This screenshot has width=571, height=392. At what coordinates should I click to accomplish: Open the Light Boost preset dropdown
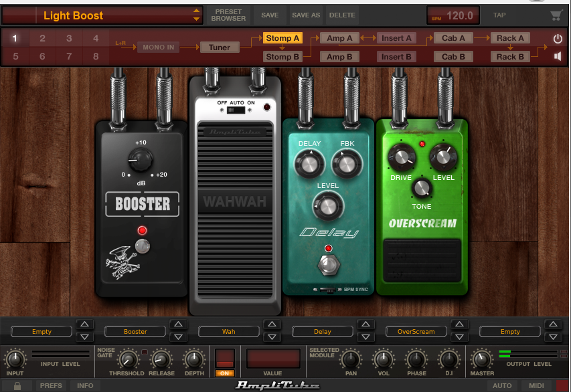(102, 15)
